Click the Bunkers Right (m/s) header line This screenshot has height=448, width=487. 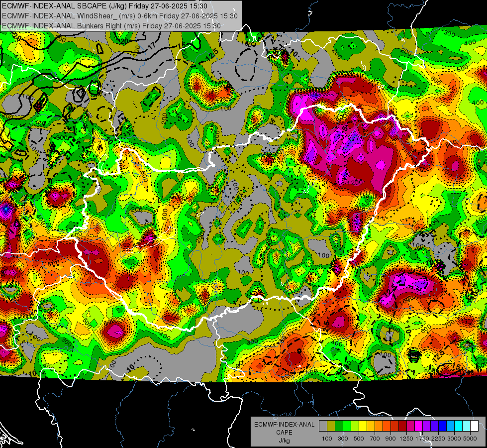point(111,26)
